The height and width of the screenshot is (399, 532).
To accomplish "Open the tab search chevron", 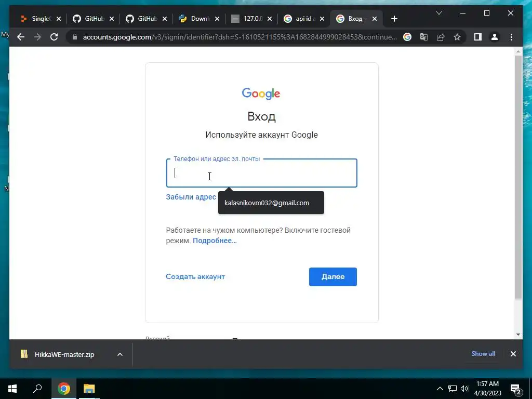I will pos(438,13).
